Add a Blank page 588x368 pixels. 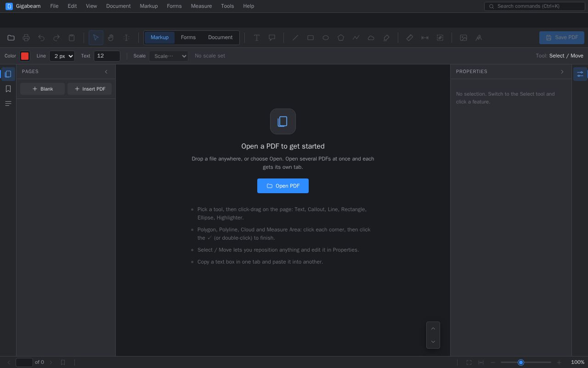(x=42, y=89)
